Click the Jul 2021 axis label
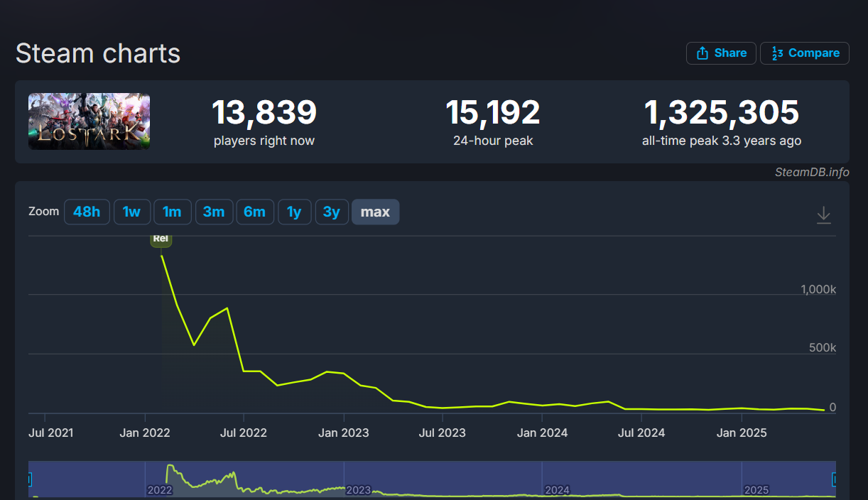Image resolution: width=868 pixels, height=500 pixels. [50, 433]
